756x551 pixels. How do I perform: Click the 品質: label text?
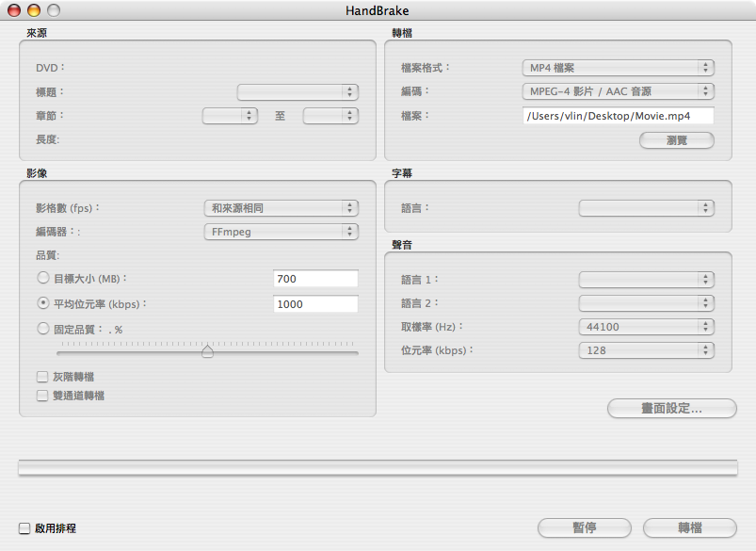(x=48, y=255)
